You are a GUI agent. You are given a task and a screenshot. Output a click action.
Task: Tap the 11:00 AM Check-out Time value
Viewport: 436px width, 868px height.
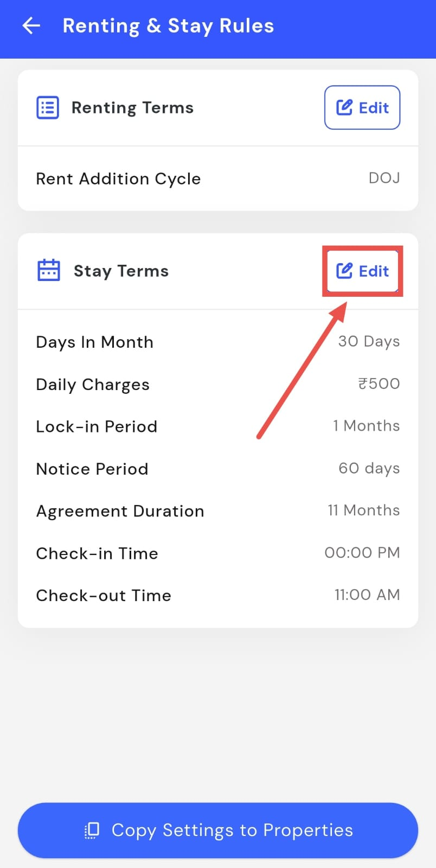pyautogui.click(x=367, y=595)
